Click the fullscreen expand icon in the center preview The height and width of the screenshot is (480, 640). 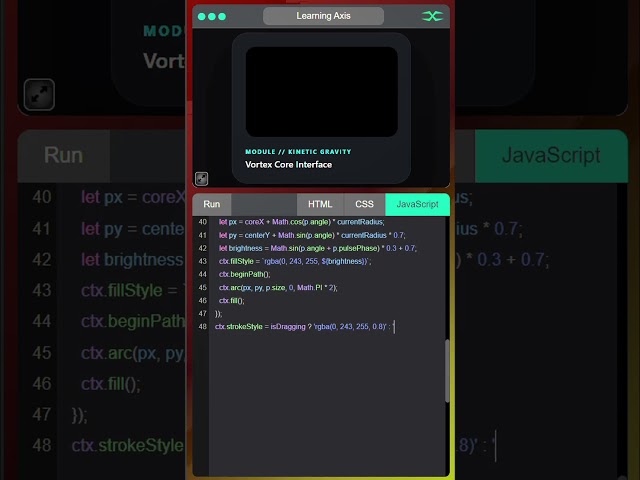[201, 179]
